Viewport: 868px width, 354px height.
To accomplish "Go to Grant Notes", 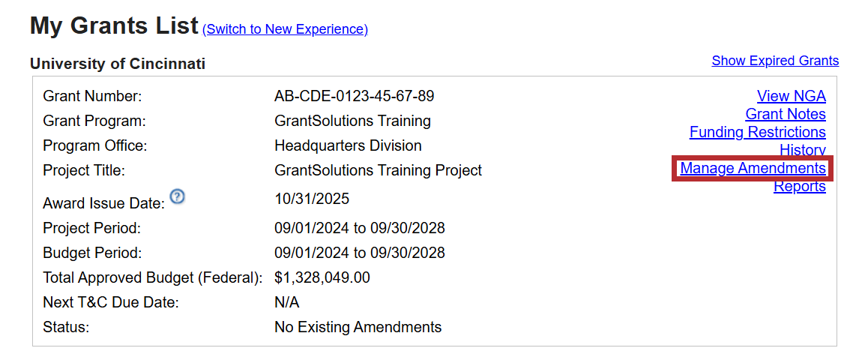I will point(785,114).
